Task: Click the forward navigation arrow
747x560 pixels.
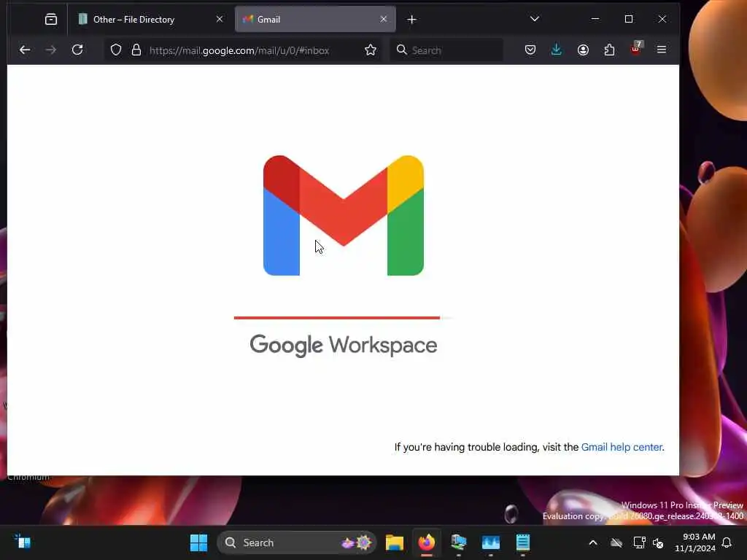Action: point(50,50)
